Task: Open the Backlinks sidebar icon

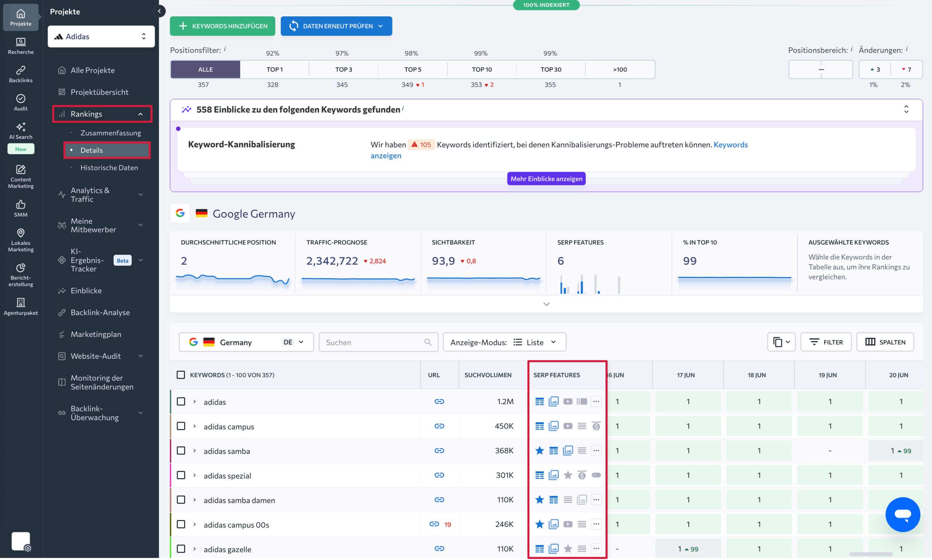Action: tap(21, 74)
